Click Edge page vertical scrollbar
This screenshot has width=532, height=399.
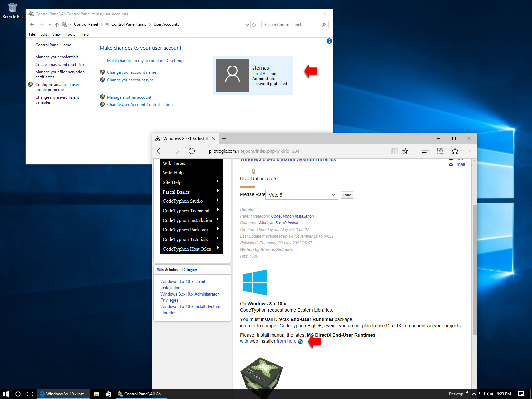474,270
